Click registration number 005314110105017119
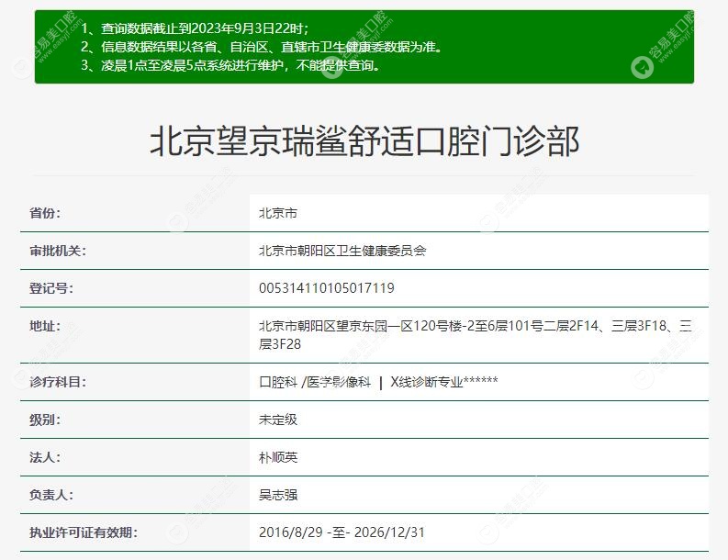728x560 pixels. pos(327,288)
